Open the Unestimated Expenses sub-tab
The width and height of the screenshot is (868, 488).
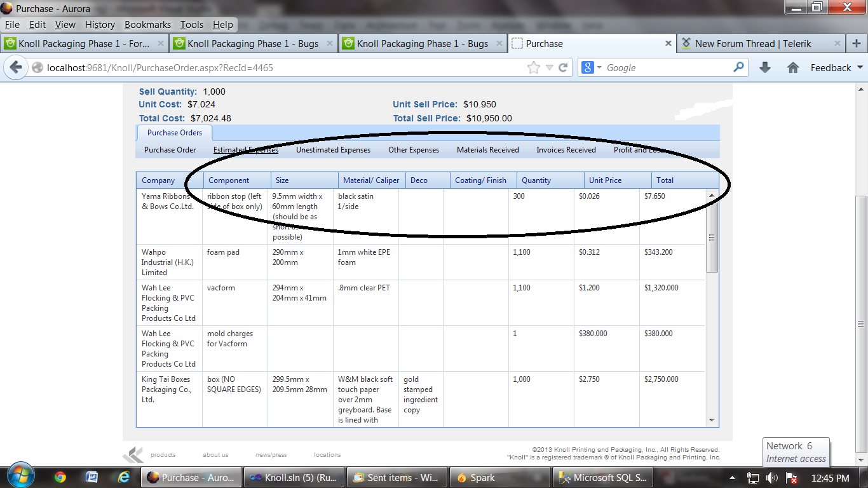[x=333, y=150]
